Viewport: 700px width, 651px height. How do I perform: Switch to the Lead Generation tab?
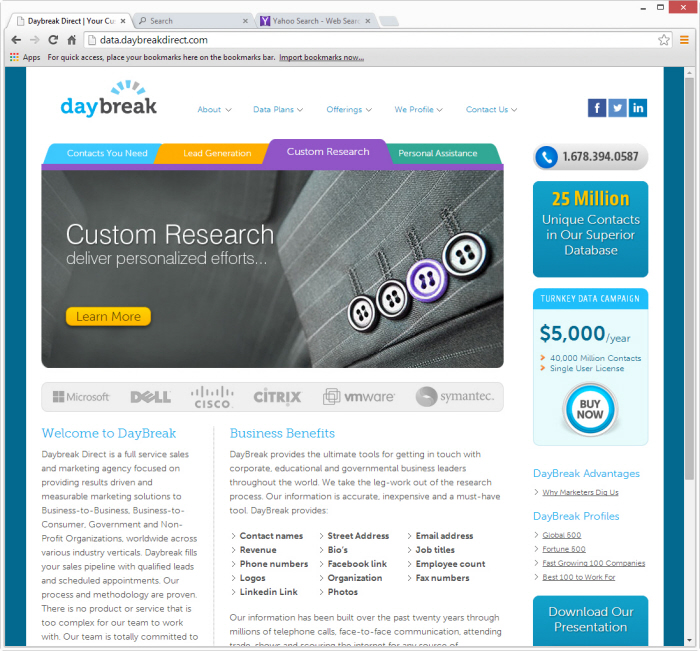click(x=217, y=153)
